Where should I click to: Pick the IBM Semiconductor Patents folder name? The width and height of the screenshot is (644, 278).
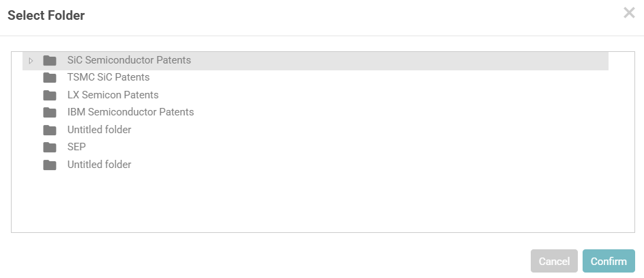[130, 112]
